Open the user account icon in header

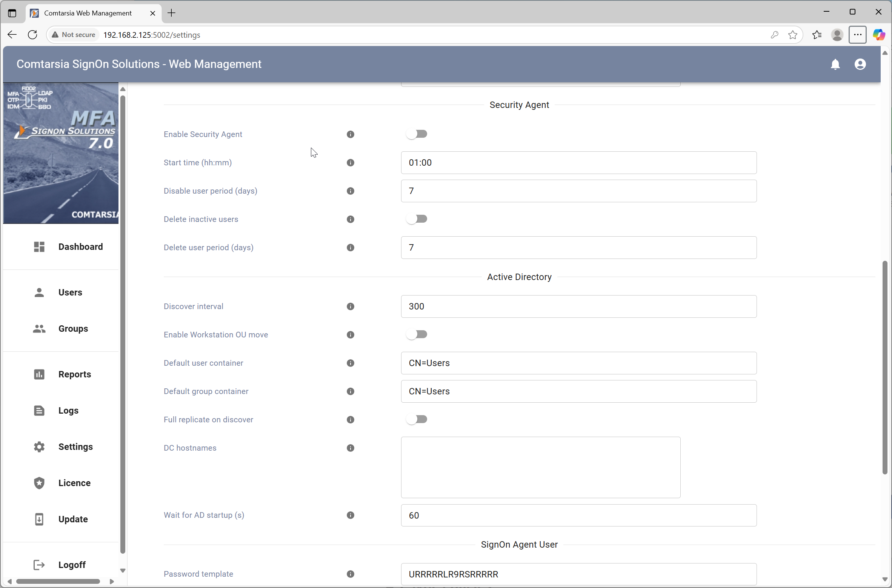coord(860,64)
